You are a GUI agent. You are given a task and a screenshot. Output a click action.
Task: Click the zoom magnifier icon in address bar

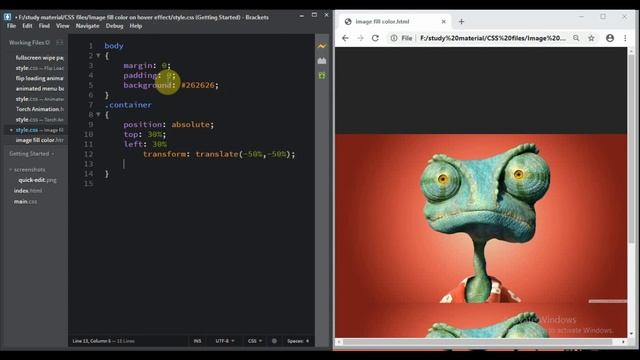point(576,38)
